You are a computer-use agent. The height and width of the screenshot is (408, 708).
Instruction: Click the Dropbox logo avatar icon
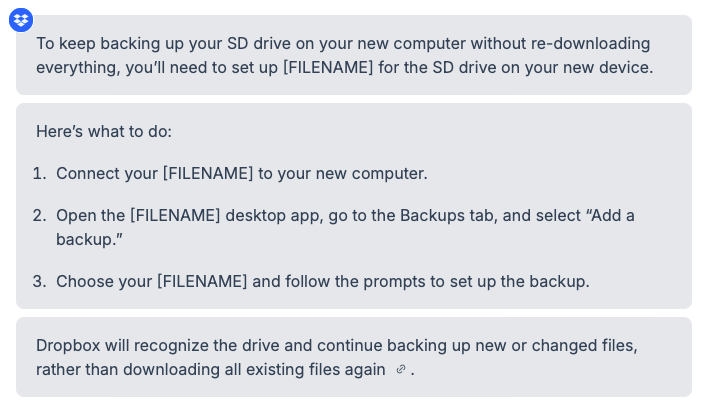(x=21, y=19)
